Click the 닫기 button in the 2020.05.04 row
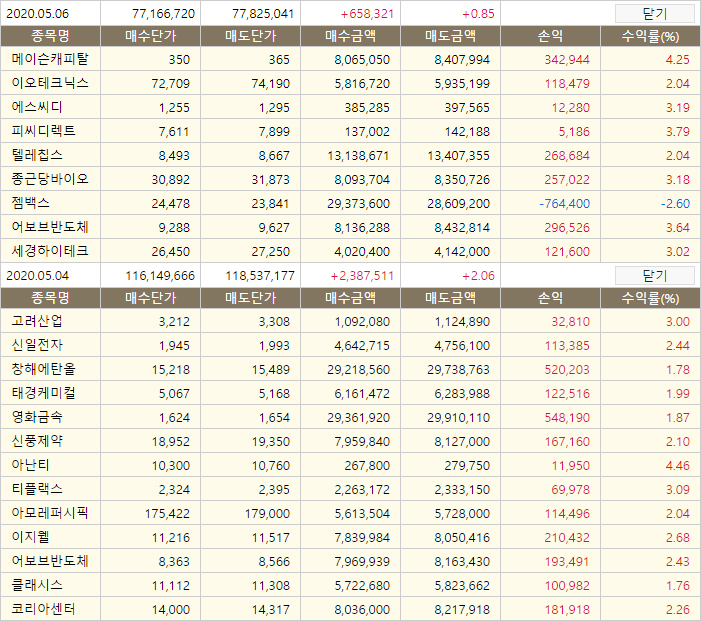The width and height of the screenshot is (701, 621). [x=655, y=276]
